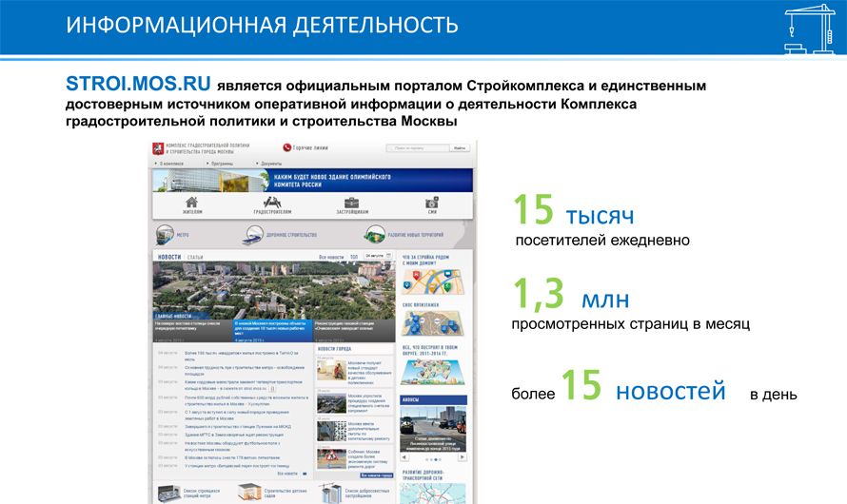Open the Программы menu

pos(220,163)
